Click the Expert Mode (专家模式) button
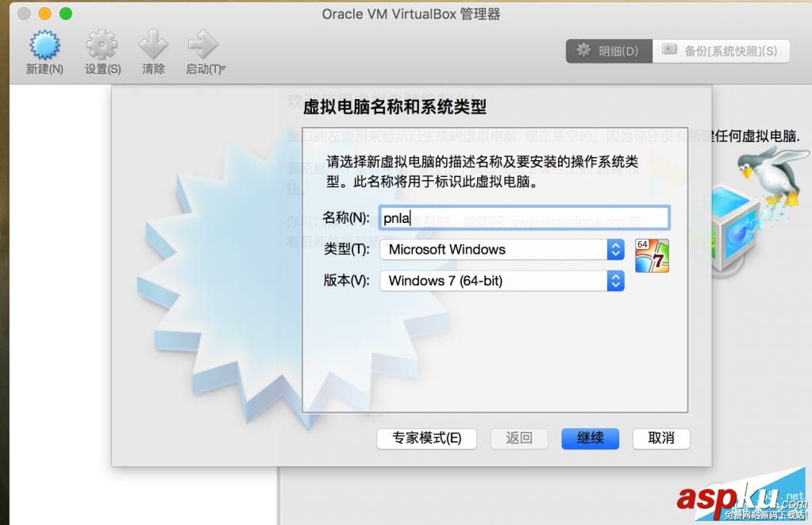This screenshot has height=525, width=812. coord(427,439)
